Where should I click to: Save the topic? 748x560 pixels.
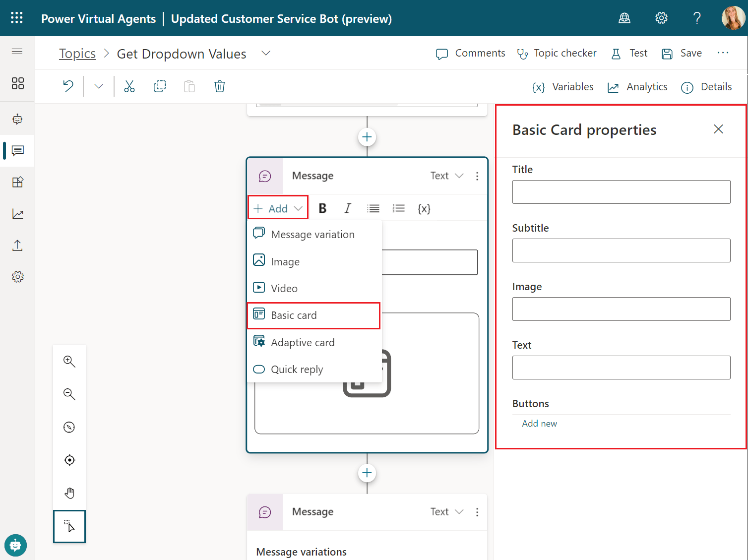coord(682,53)
